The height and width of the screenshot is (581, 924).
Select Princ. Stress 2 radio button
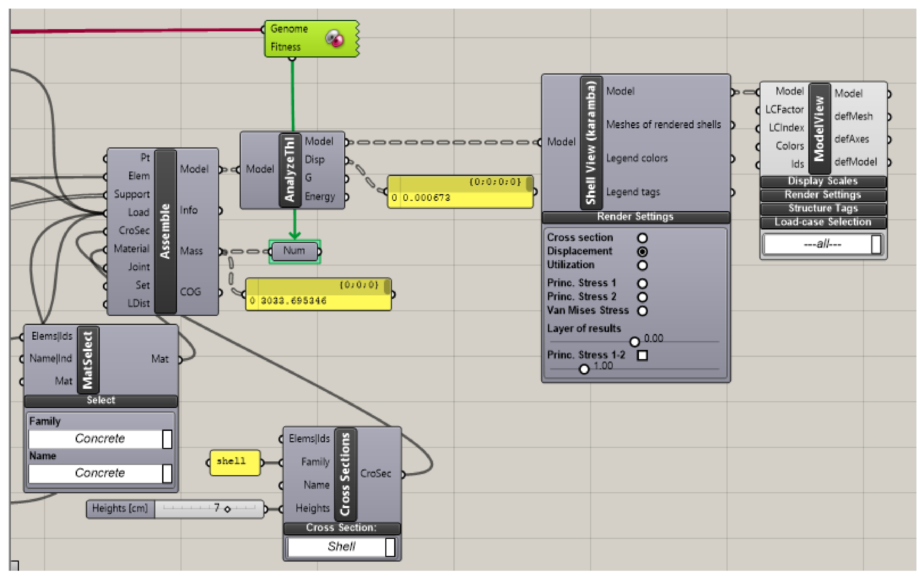tap(642, 297)
